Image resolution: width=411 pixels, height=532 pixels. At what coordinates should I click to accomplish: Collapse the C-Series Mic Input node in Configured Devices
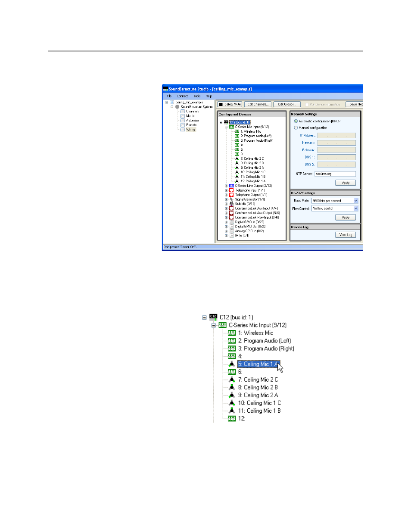click(x=226, y=127)
